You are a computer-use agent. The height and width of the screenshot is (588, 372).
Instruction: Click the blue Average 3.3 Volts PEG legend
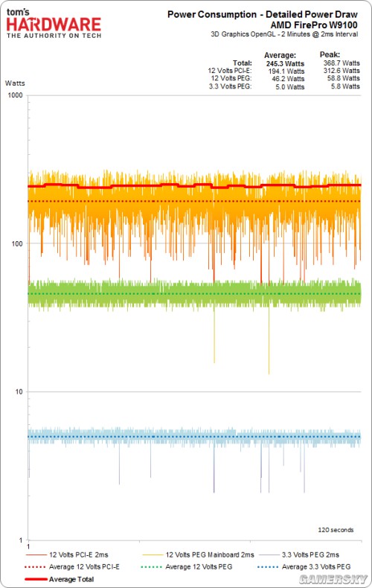point(304,566)
